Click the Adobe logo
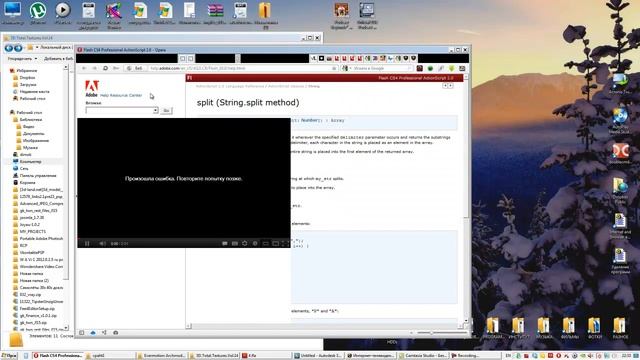640x360 pixels. pos(91,88)
